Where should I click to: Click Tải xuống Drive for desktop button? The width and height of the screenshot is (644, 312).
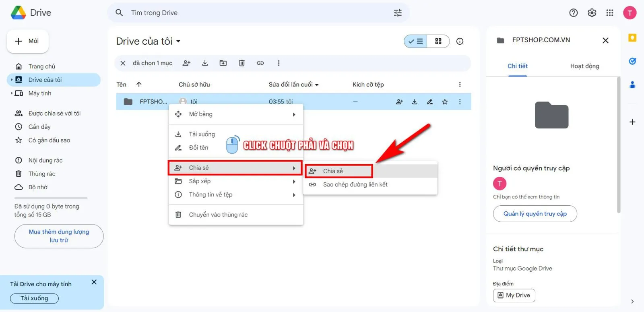click(x=34, y=298)
